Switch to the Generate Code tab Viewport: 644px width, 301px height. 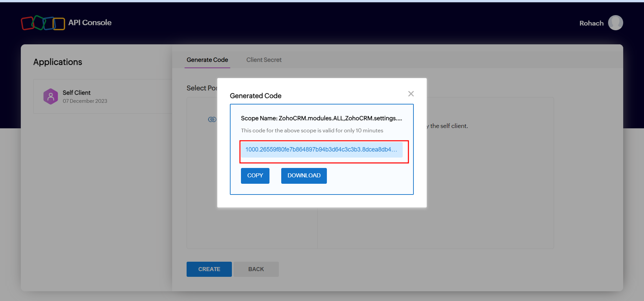[207, 60]
